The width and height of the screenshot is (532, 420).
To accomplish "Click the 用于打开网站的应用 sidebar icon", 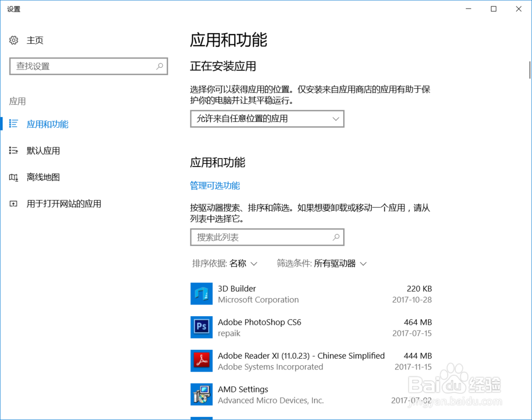I will point(13,204).
